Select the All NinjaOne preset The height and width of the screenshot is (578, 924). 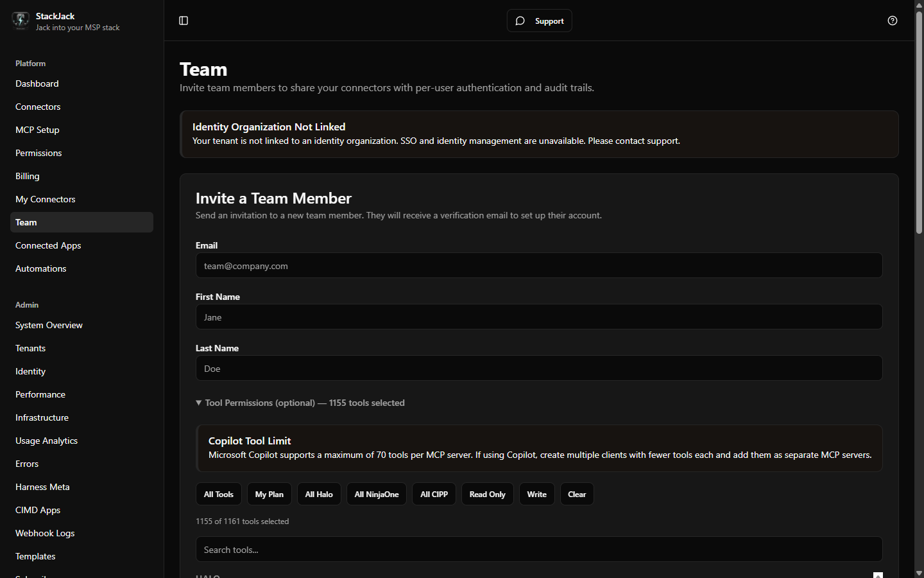(x=377, y=494)
